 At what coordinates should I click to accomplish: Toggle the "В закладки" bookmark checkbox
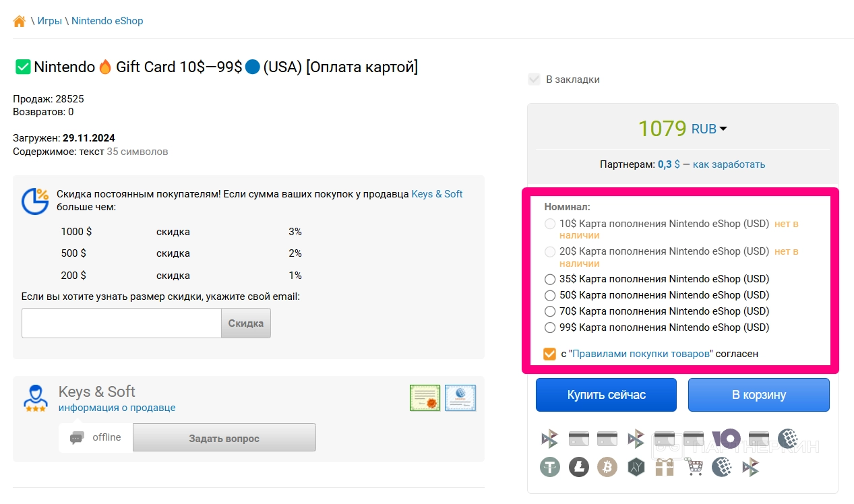(x=535, y=80)
